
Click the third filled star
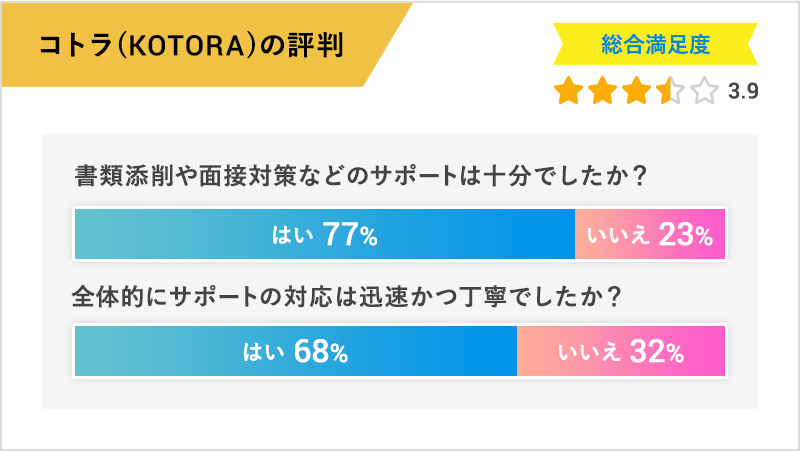637,91
